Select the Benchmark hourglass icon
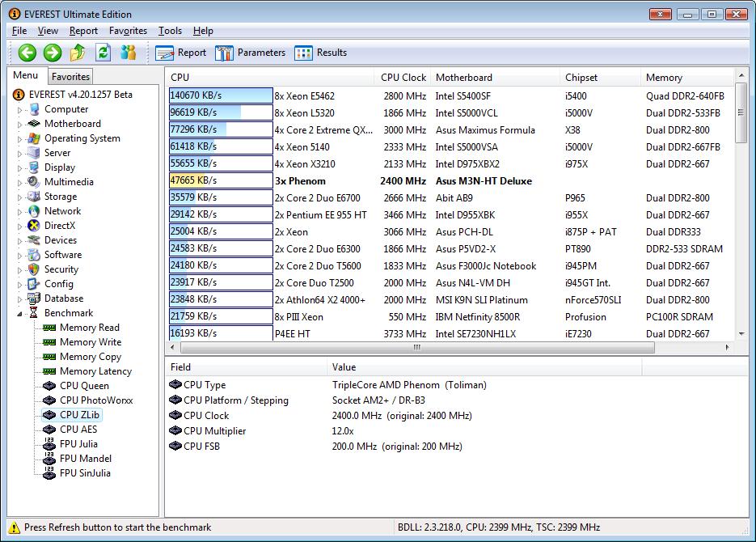This screenshot has height=542, width=756. point(34,313)
